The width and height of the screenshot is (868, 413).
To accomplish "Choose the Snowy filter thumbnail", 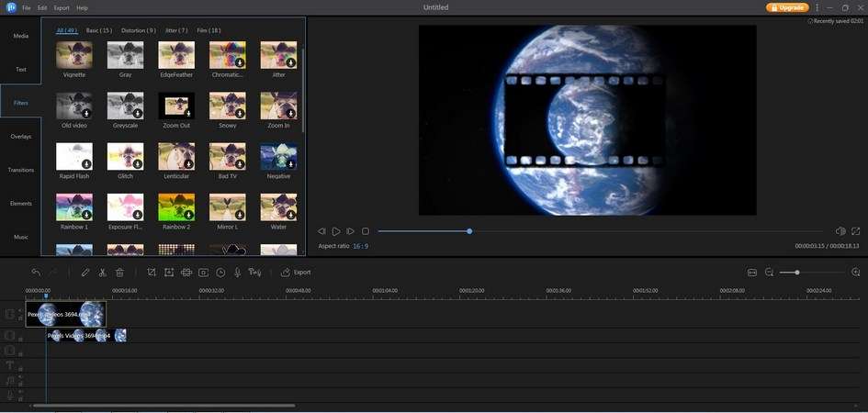I will [228, 106].
